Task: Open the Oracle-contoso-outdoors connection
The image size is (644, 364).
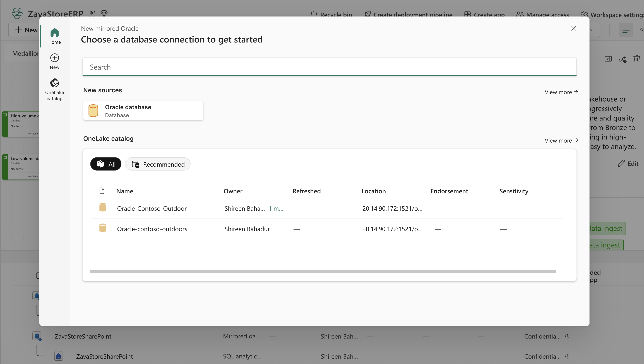Action: tap(152, 229)
